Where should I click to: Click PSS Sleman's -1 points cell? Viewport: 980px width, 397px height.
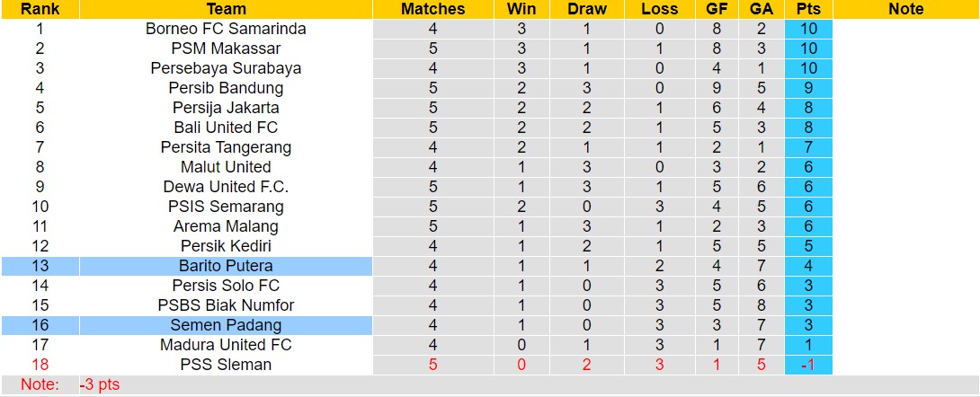(807, 365)
